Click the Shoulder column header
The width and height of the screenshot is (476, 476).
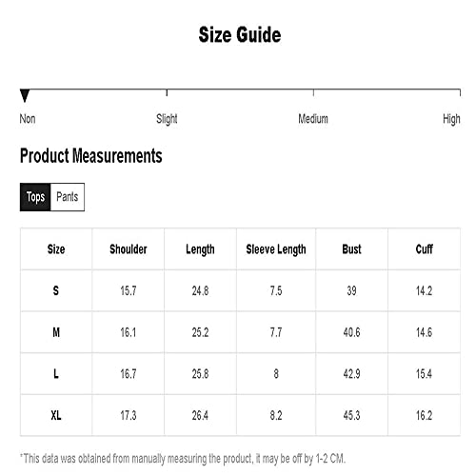coord(129,249)
